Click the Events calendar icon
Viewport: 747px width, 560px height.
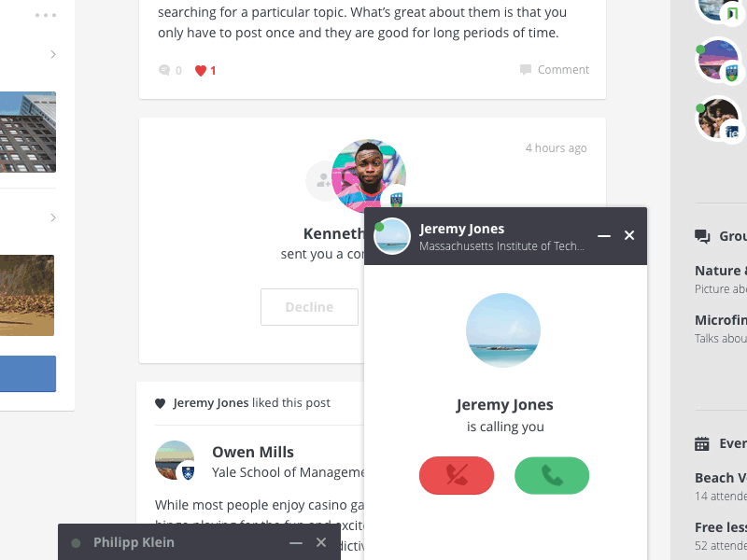coord(702,443)
